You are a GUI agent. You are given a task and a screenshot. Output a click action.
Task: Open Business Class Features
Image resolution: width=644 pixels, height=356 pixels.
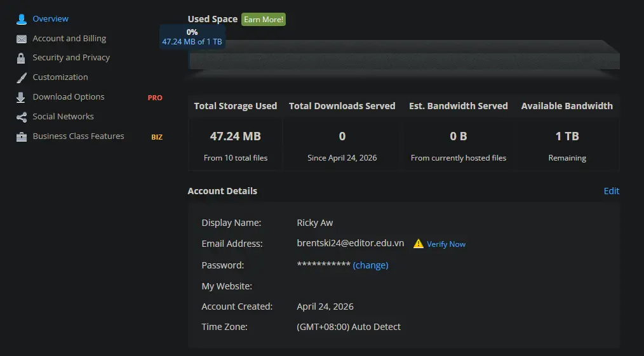click(x=79, y=136)
